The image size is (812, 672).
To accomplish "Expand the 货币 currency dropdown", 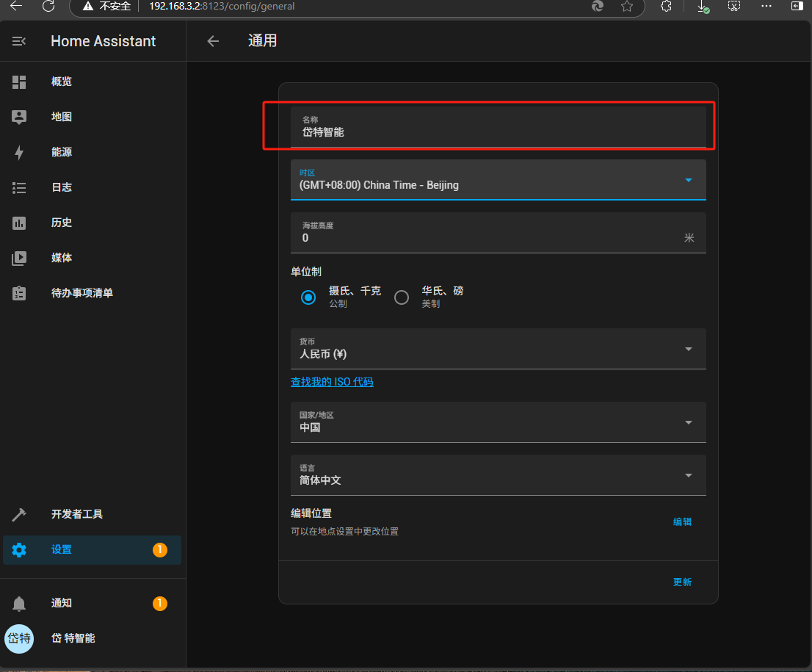I will pos(688,349).
